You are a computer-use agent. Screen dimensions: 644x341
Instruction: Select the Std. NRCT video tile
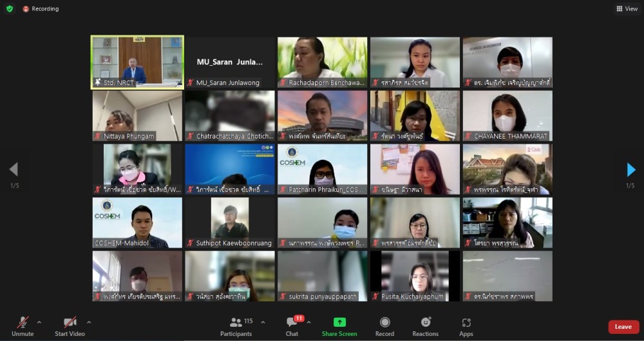137,61
